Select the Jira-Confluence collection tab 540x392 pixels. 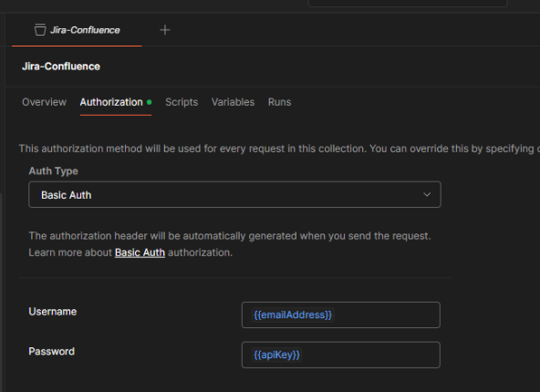[77, 30]
